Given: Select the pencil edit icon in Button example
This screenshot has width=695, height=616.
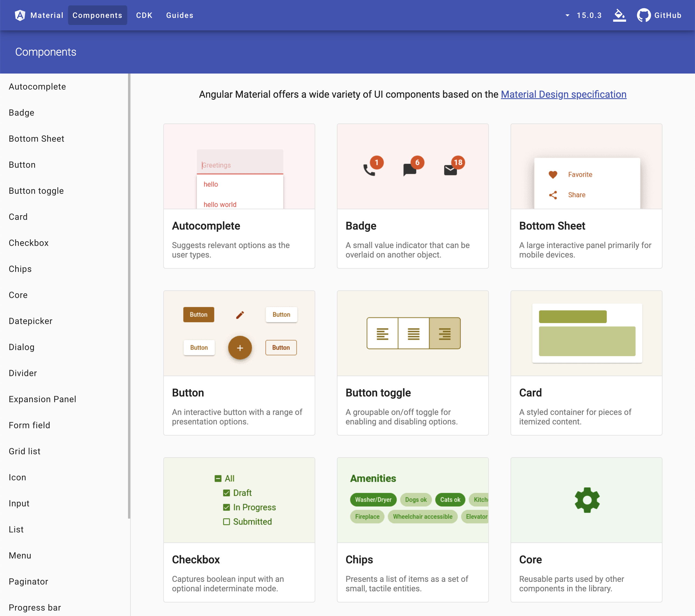Looking at the screenshot, I should pyautogui.click(x=240, y=315).
